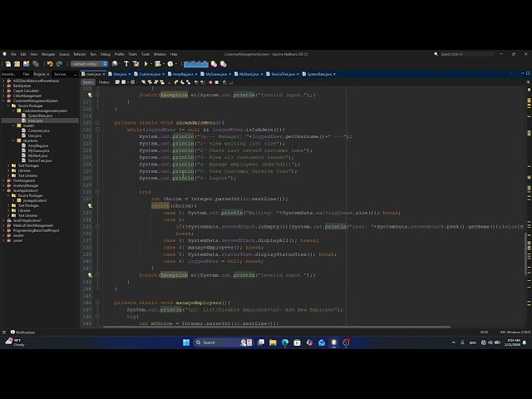Open the weather widget on the taskbar
Image resolution: width=532 pixels, height=399 pixels.
[x=15, y=342]
